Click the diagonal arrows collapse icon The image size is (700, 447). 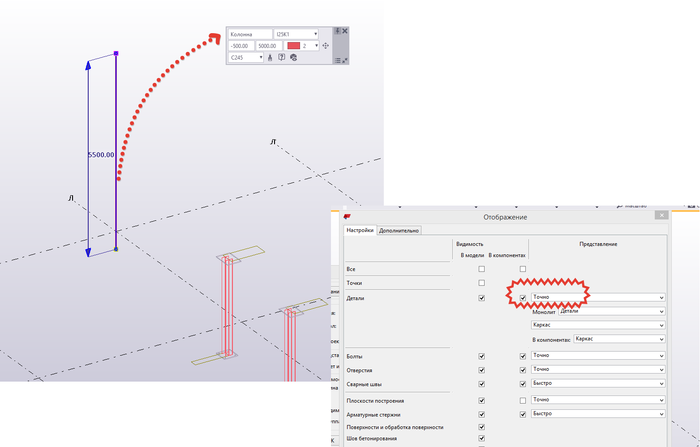point(345,60)
